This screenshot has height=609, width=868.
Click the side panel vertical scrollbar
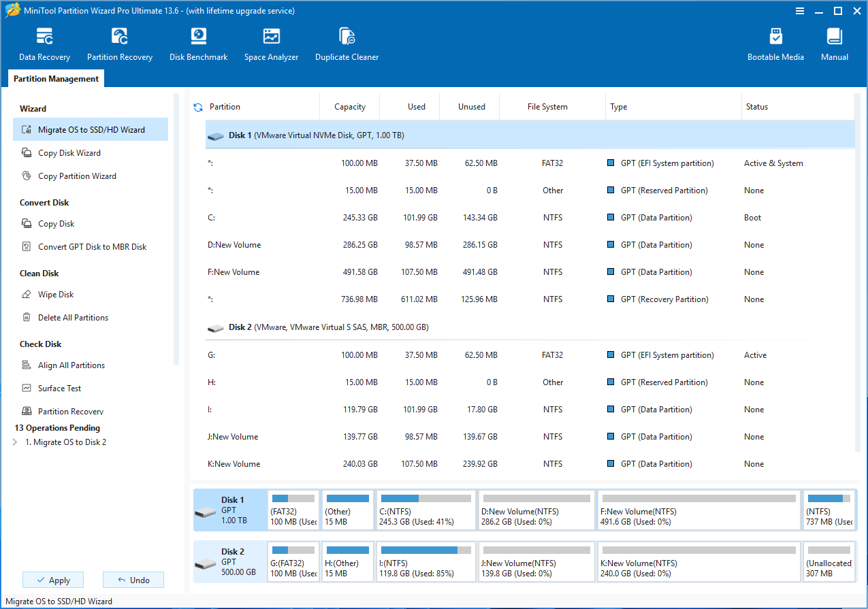[176, 229]
